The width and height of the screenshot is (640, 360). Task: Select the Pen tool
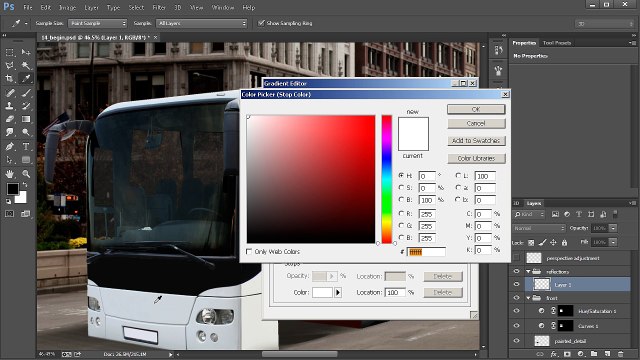[9, 146]
